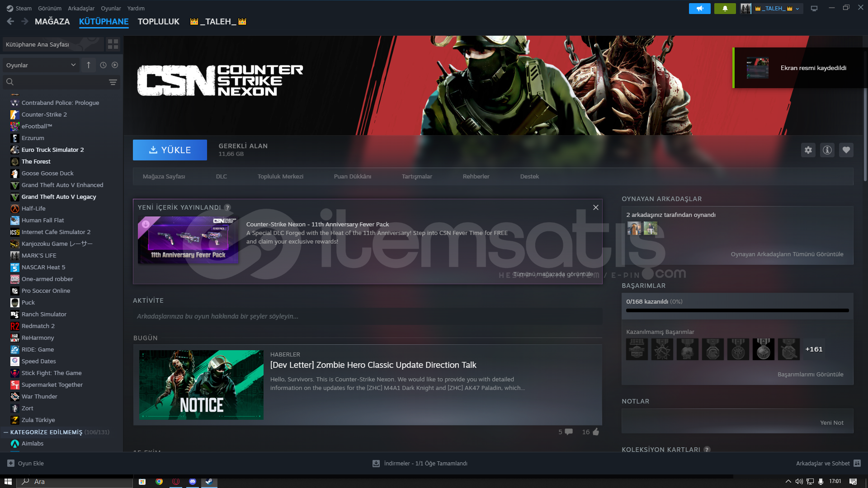
Task: Open notifications bell icon
Action: [x=725, y=9]
